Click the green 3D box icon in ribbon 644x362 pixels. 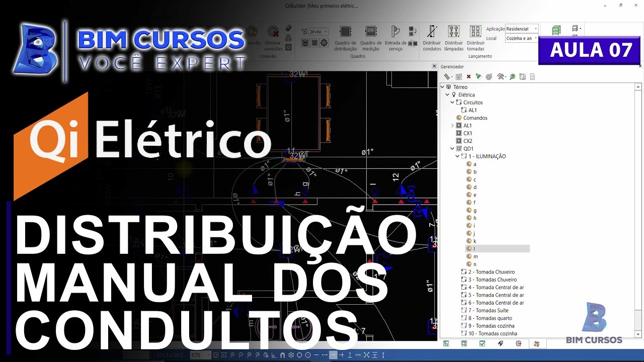coord(556,31)
